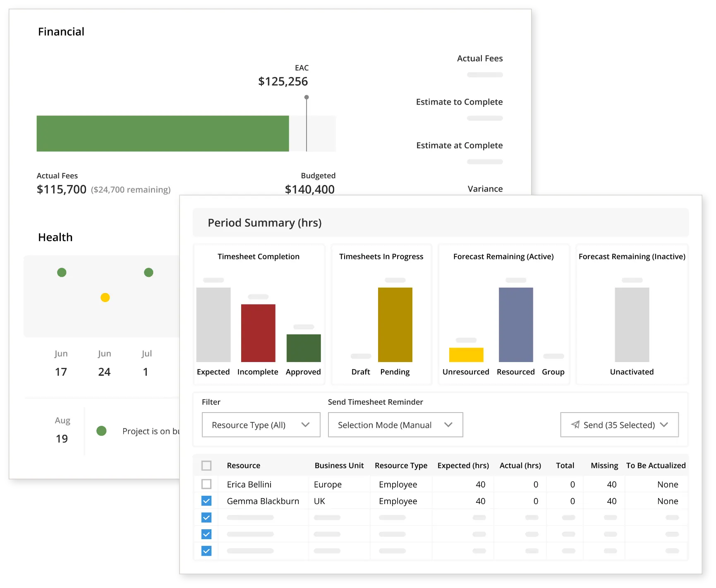The width and height of the screenshot is (716, 588).
Task: Sort by the Actual (hrs) column header
Action: 520,466
